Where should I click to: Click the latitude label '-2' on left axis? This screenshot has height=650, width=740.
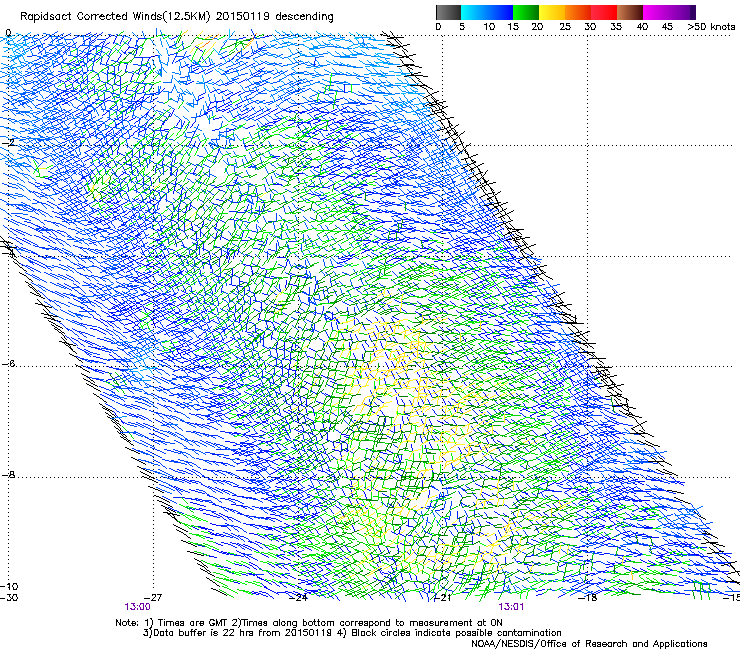8,143
